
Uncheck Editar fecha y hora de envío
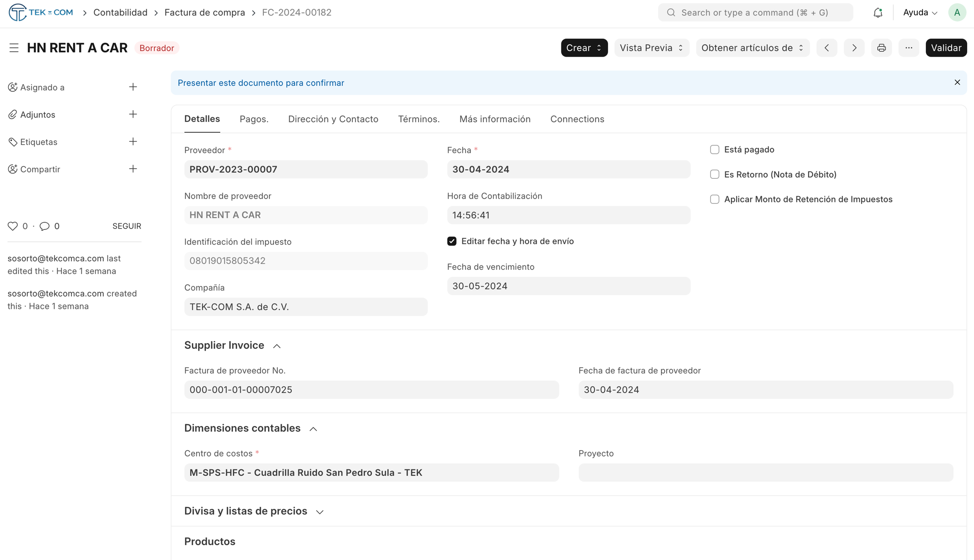point(452,241)
